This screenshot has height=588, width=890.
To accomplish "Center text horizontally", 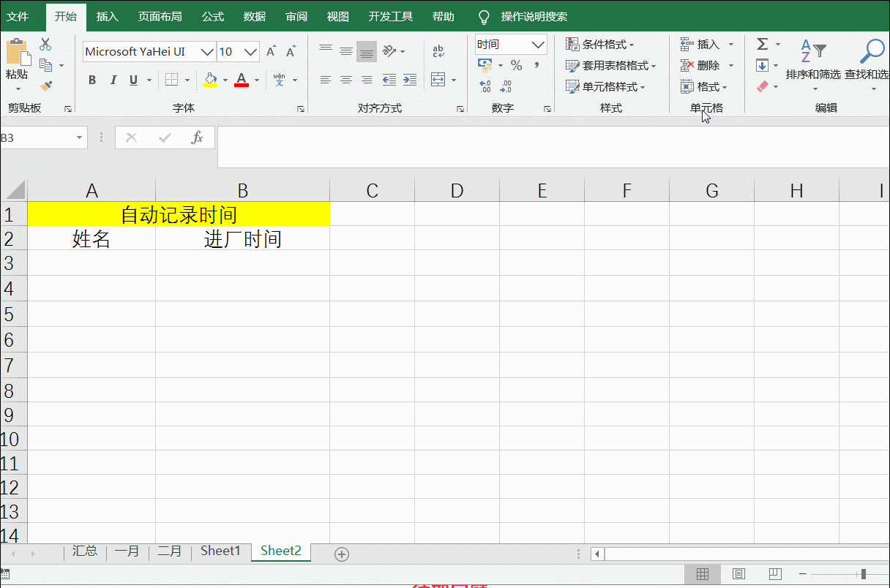I will click(346, 80).
